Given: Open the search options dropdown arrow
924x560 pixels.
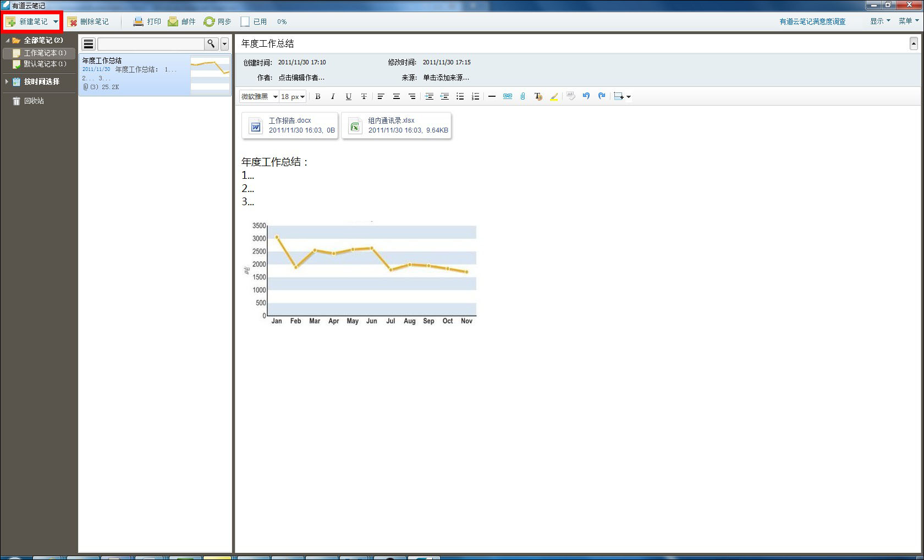Looking at the screenshot, I should click(x=224, y=44).
